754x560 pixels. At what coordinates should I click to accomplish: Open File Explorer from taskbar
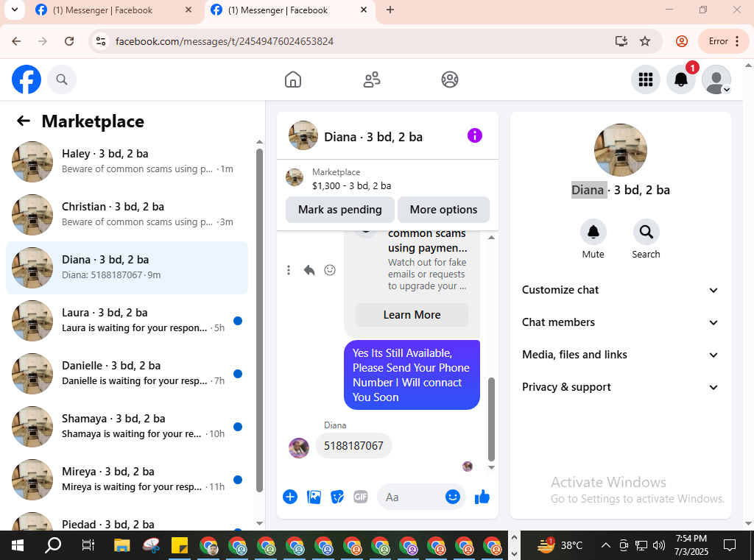coord(121,545)
